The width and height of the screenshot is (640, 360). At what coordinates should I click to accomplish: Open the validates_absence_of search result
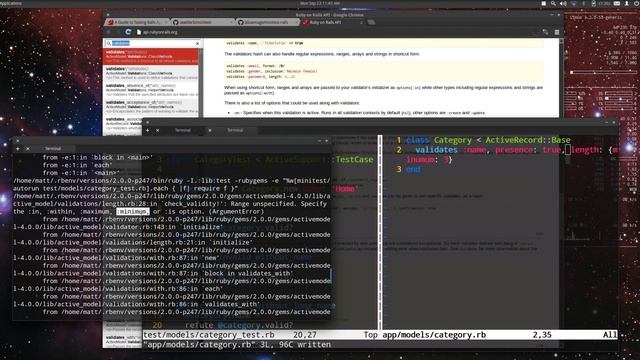click(151, 90)
